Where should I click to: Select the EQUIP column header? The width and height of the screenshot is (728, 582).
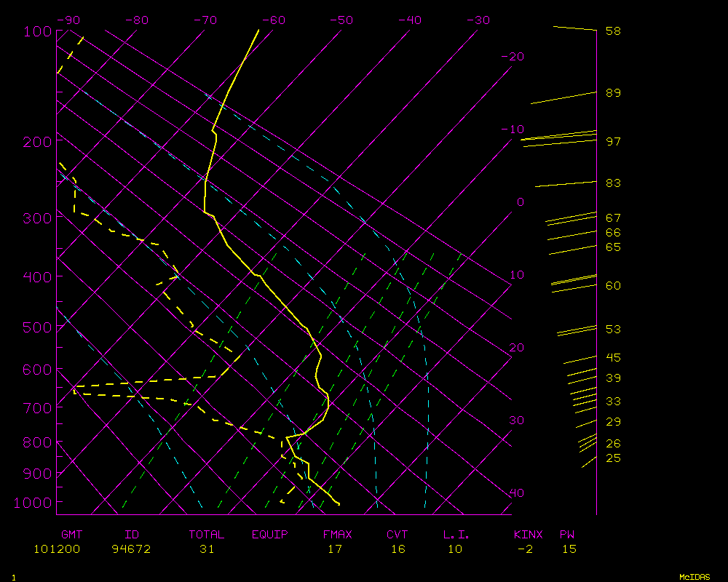tap(269, 534)
